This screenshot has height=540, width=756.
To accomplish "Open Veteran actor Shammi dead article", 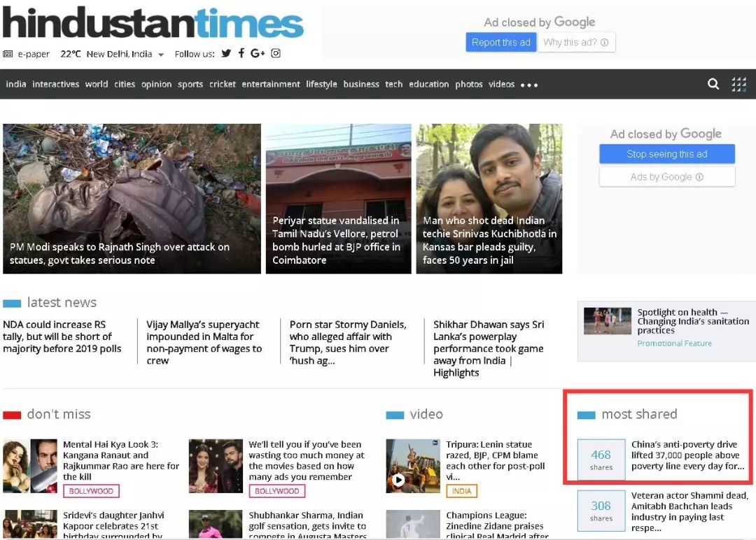I will (x=689, y=511).
